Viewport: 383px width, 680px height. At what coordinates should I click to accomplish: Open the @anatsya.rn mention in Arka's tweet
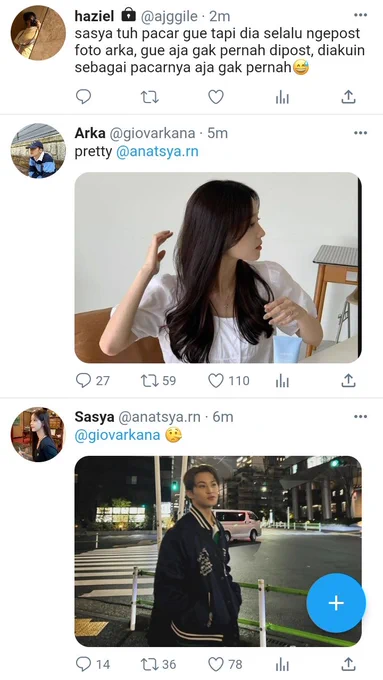(x=157, y=152)
